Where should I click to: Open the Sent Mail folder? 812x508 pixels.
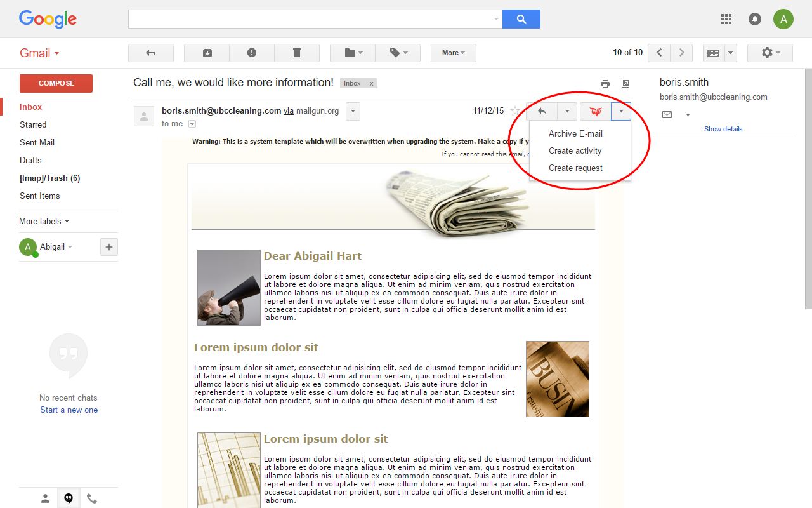click(37, 142)
